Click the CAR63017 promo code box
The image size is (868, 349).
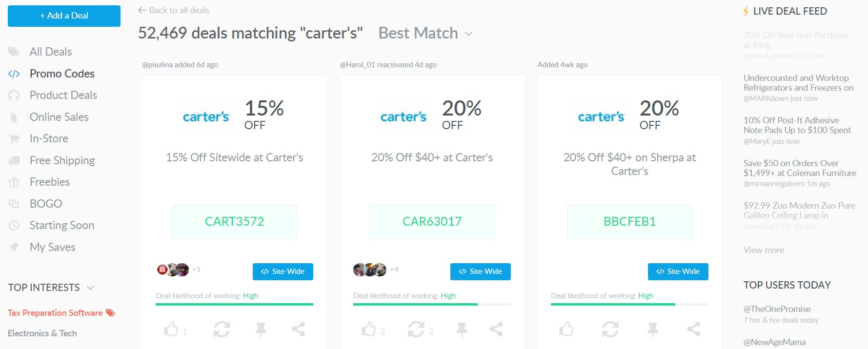(x=432, y=222)
